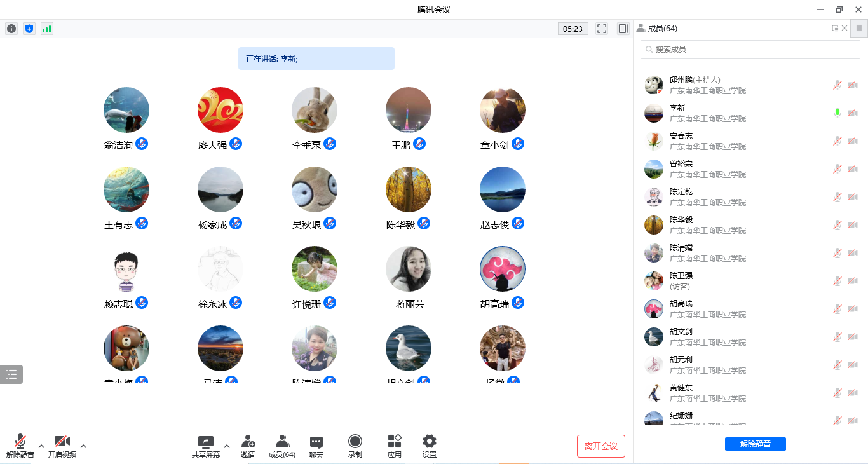Open the hamburger menu in members panel
Image resolution: width=868 pixels, height=464 pixels.
[x=858, y=29]
